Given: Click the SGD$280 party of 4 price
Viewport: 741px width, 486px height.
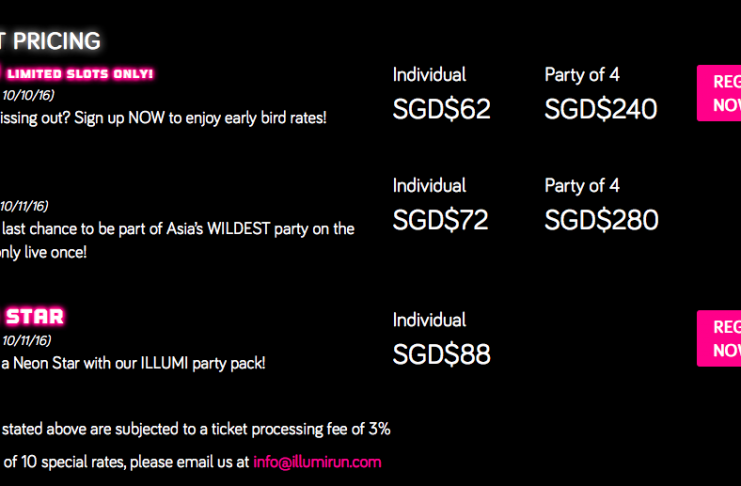Looking at the screenshot, I should [x=601, y=220].
